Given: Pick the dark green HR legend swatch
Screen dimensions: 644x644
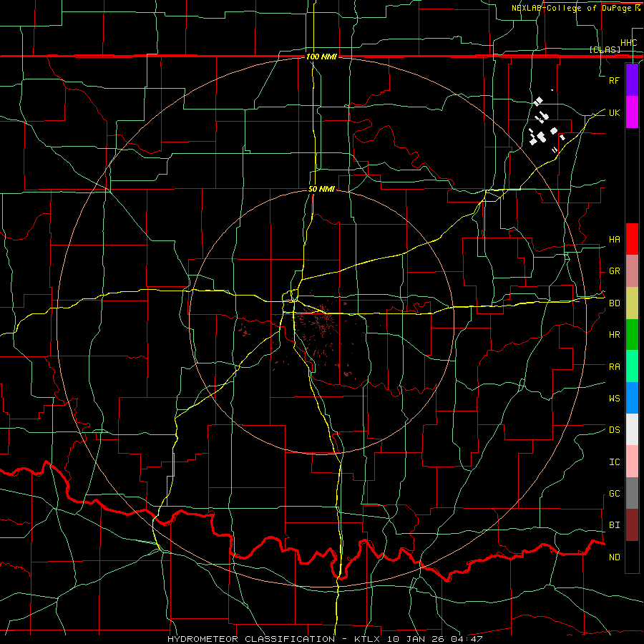Looking at the screenshot, I should [x=632, y=334].
